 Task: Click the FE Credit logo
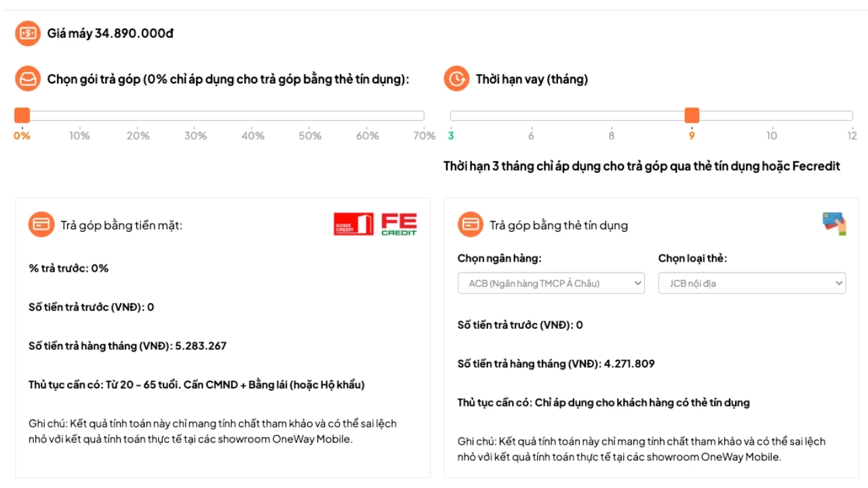(399, 224)
